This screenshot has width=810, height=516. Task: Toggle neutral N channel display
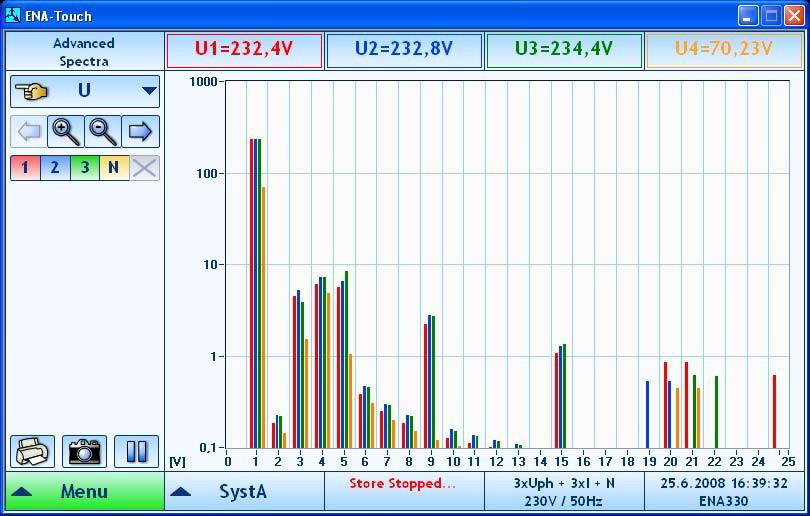(114, 167)
